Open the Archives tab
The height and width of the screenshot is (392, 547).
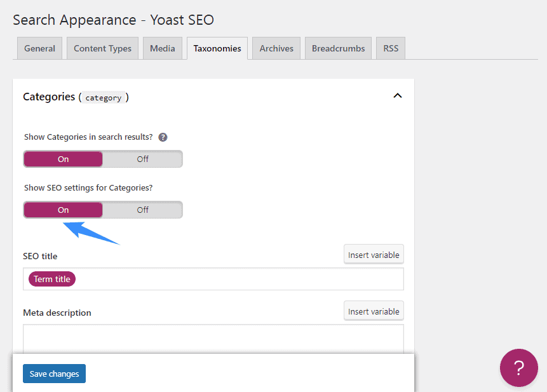point(276,48)
